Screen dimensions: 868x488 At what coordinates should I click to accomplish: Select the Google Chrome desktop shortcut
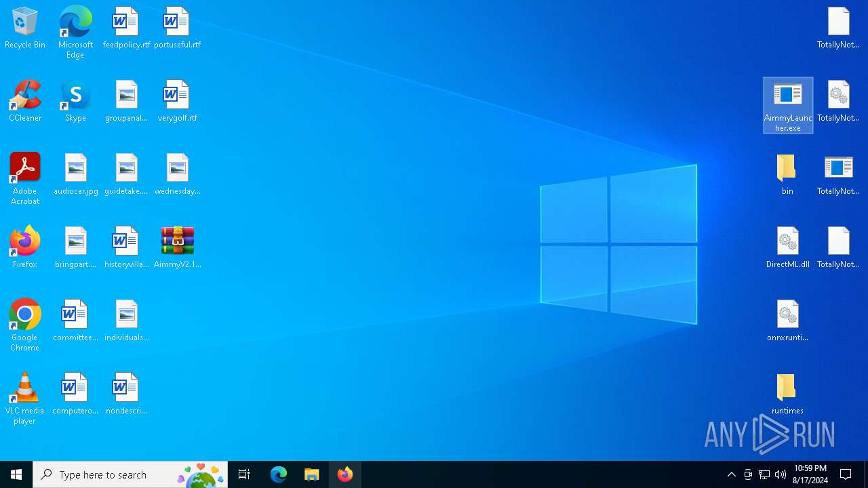coord(25,325)
